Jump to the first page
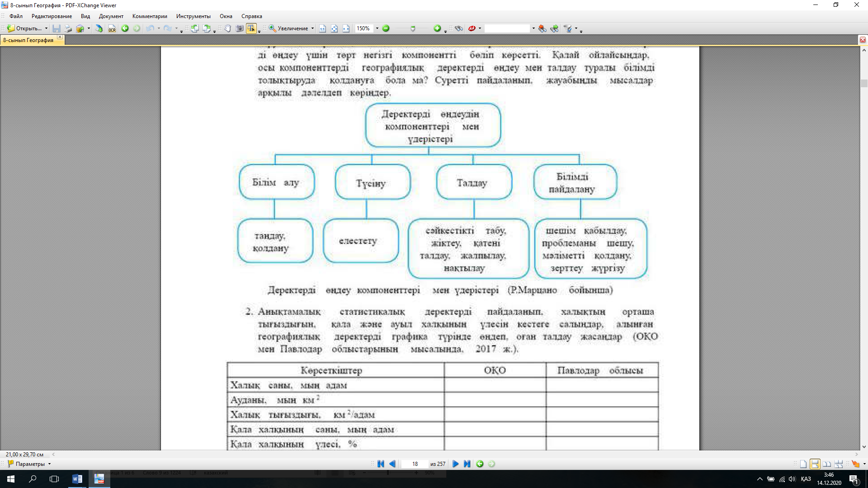This screenshot has height=488, width=868. coord(381,464)
